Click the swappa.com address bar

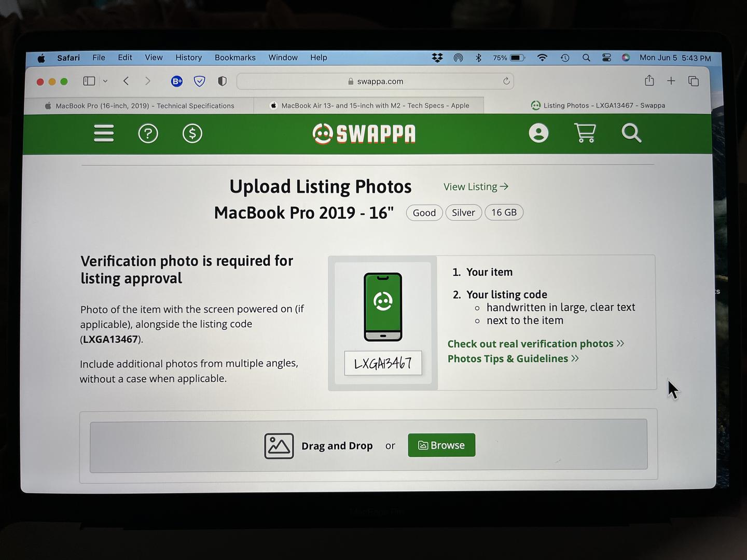(x=375, y=81)
